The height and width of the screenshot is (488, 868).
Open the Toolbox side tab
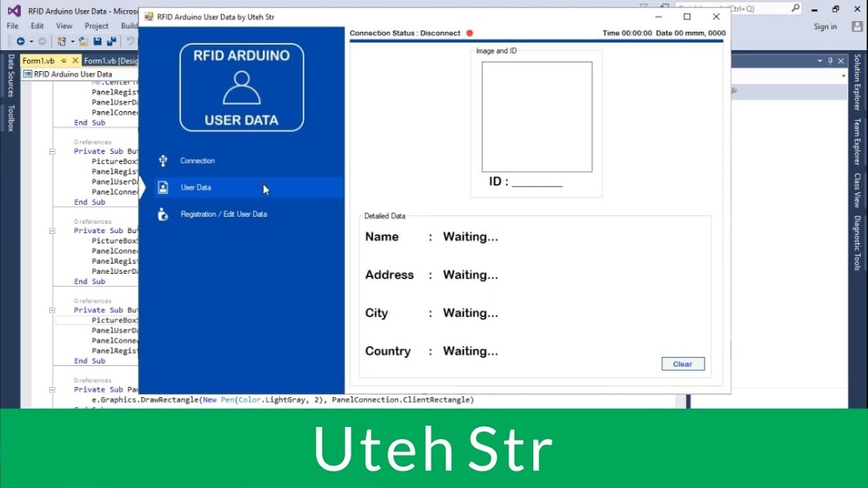[11, 118]
